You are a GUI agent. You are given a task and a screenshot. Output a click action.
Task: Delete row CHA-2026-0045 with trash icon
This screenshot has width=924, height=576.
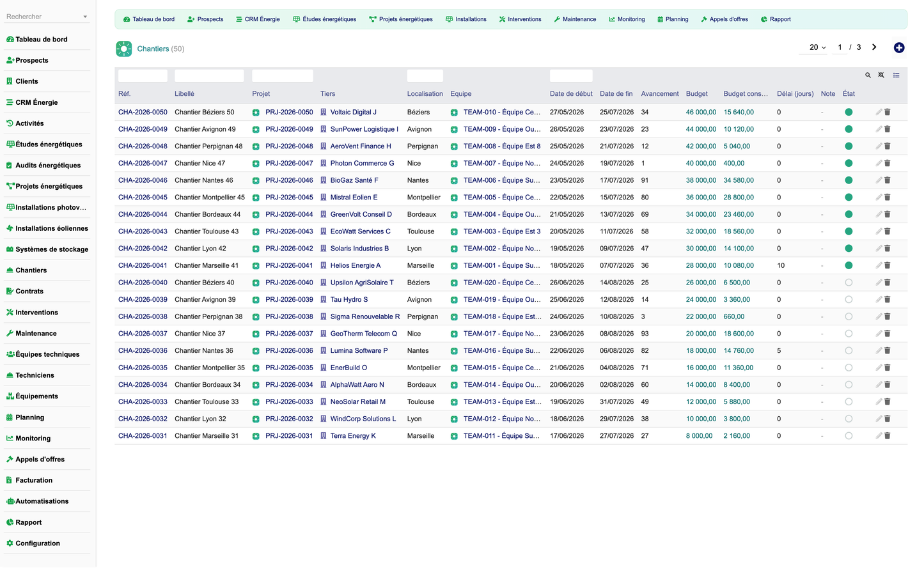coord(888,198)
